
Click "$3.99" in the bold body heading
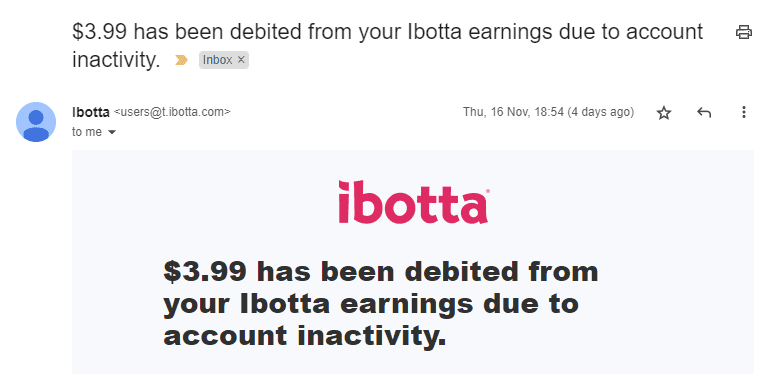pyautogui.click(x=205, y=271)
